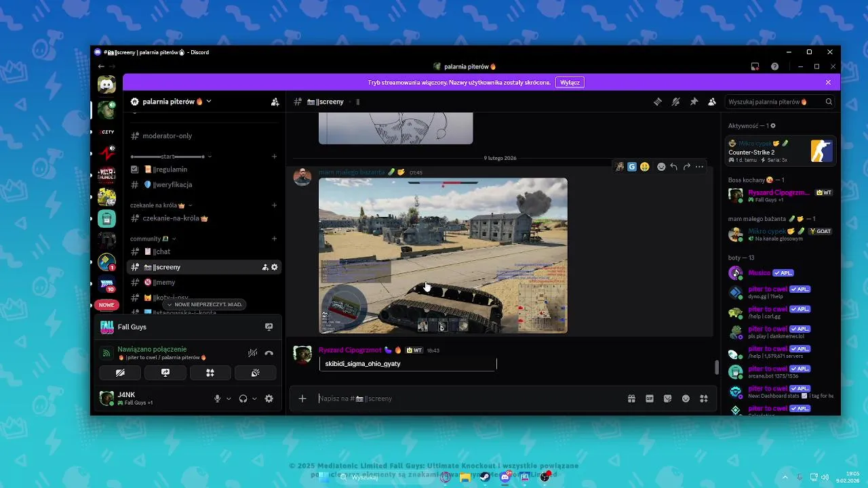Collapse the czekanie na króla category
This screenshot has width=868, height=488.
[161, 205]
